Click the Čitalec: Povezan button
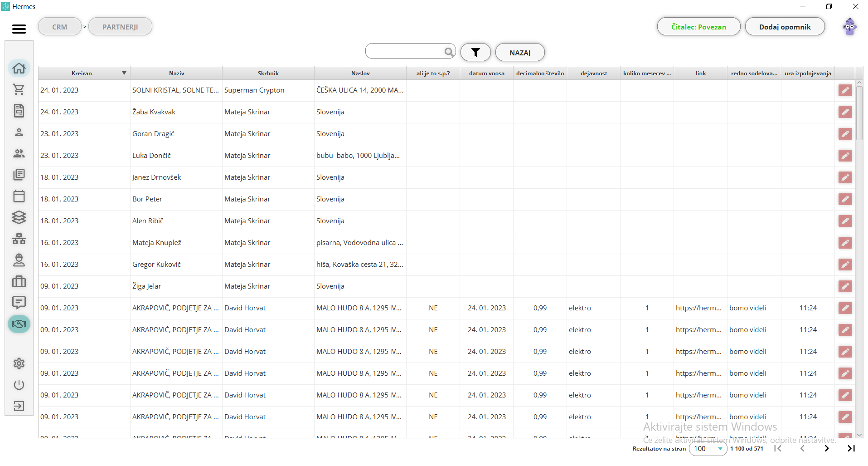The image size is (868, 466). click(x=698, y=27)
